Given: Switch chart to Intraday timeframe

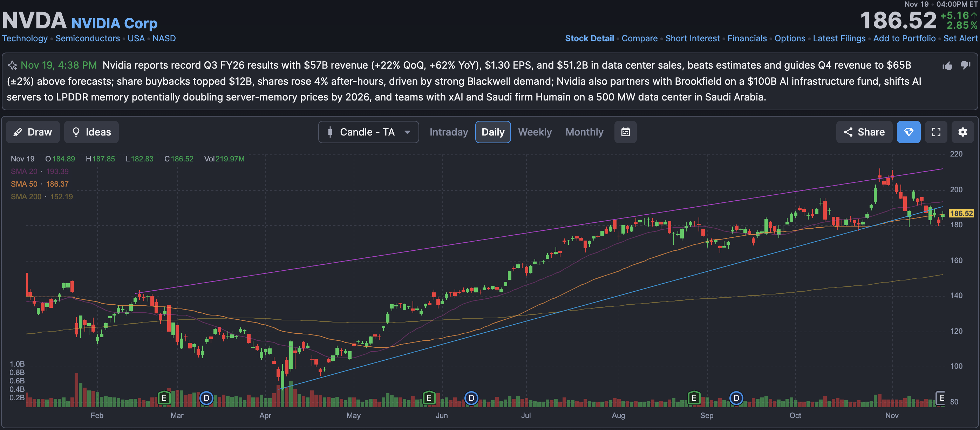Looking at the screenshot, I should coord(449,132).
